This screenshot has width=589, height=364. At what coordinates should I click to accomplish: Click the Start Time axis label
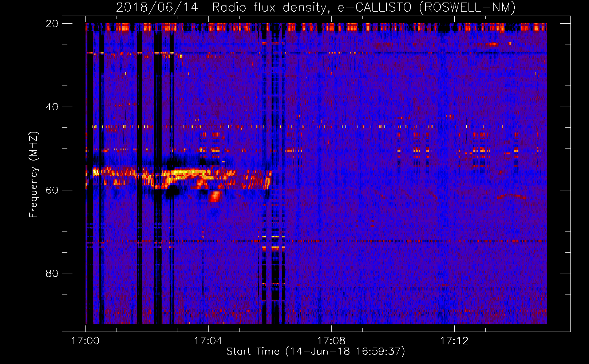pyautogui.click(x=316, y=352)
